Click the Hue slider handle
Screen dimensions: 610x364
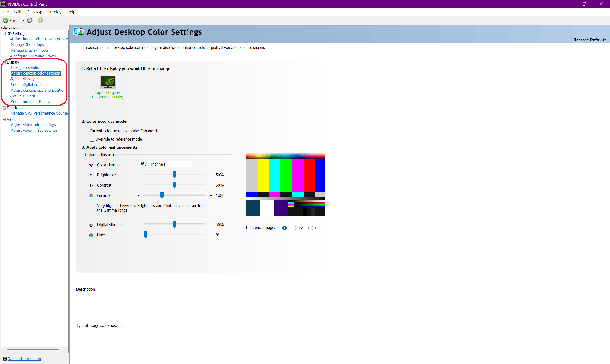point(146,235)
